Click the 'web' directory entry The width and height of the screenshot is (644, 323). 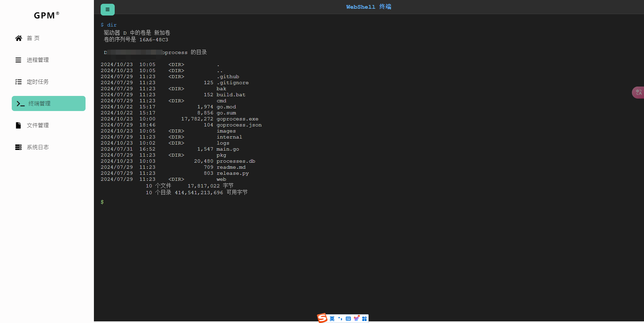221,179
